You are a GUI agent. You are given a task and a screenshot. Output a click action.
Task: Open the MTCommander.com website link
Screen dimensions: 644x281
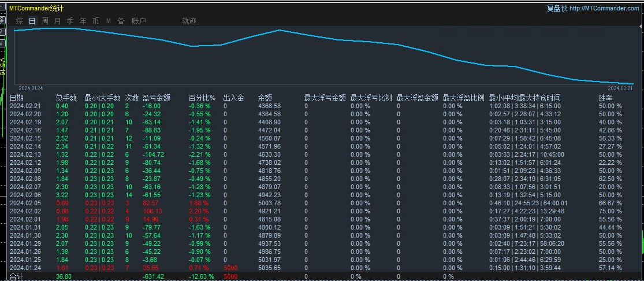coord(604,8)
